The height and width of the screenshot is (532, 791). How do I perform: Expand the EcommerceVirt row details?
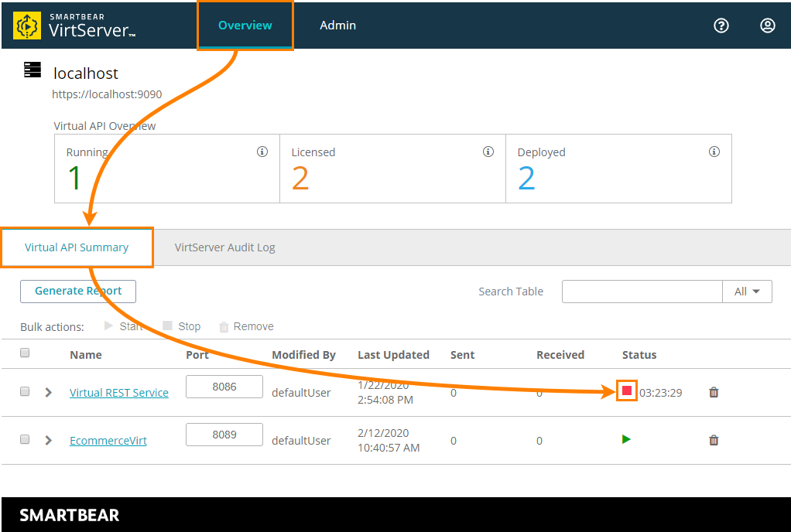click(x=47, y=439)
